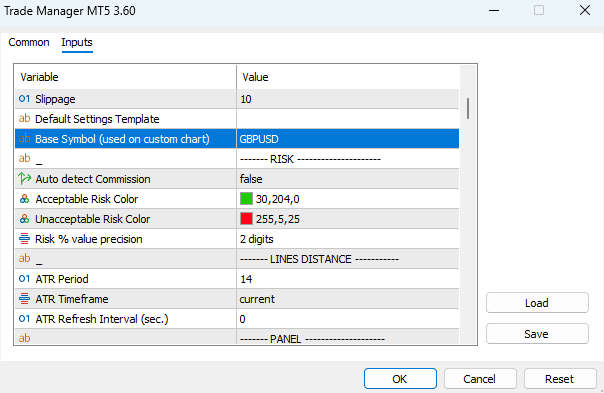Switch to the Common tab
Image resolution: width=604 pixels, height=393 pixels.
click(29, 42)
